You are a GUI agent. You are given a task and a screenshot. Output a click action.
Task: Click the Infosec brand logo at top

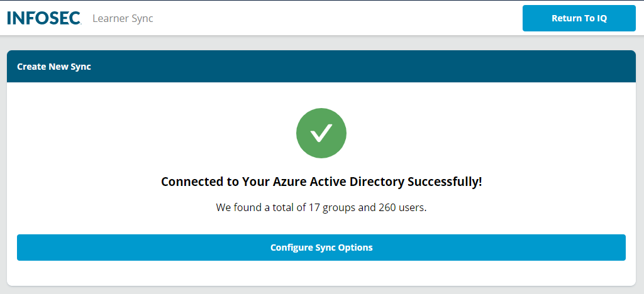44,18
